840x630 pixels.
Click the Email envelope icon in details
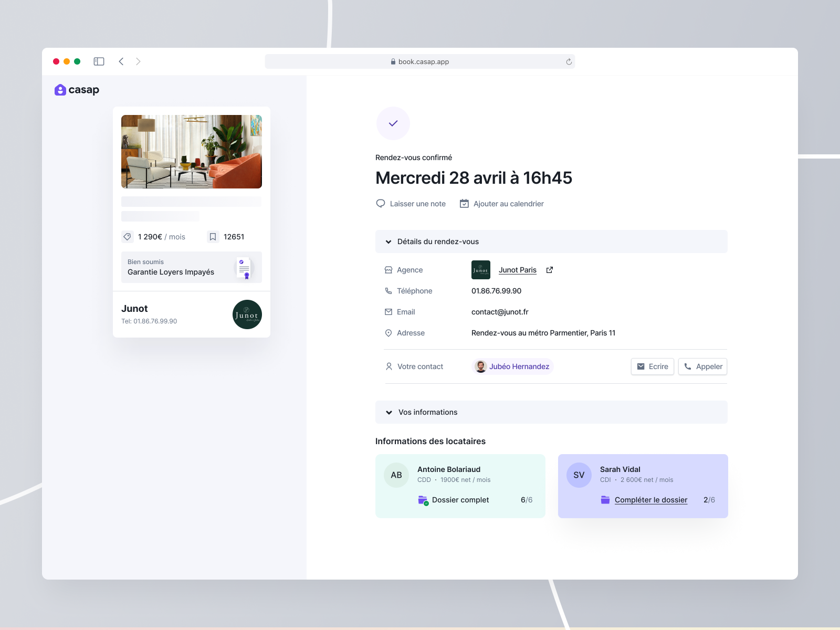click(x=388, y=312)
